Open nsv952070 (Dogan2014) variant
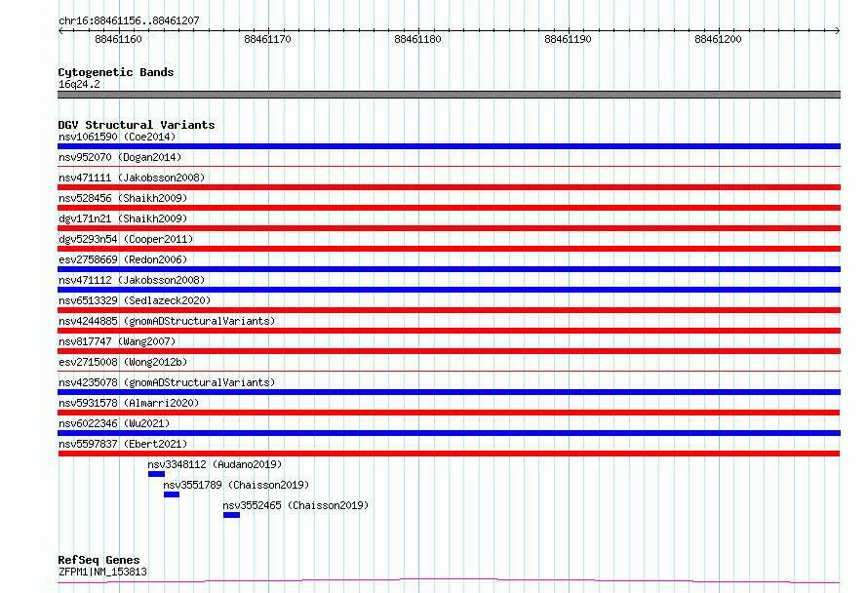868x593 pixels. tap(120, 157)
